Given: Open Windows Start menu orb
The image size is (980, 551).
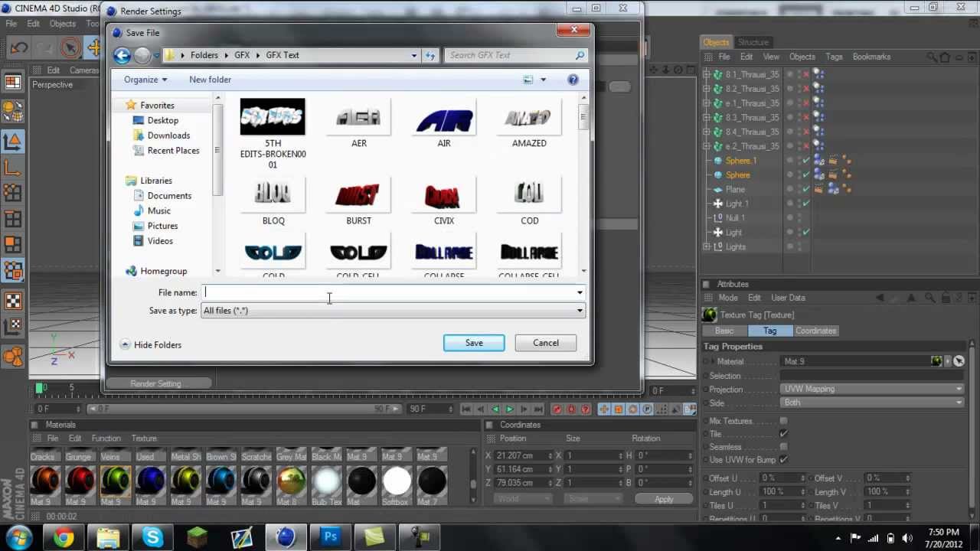Looking at the screenshot, I should pyautogui.click(x=18, y=537).
